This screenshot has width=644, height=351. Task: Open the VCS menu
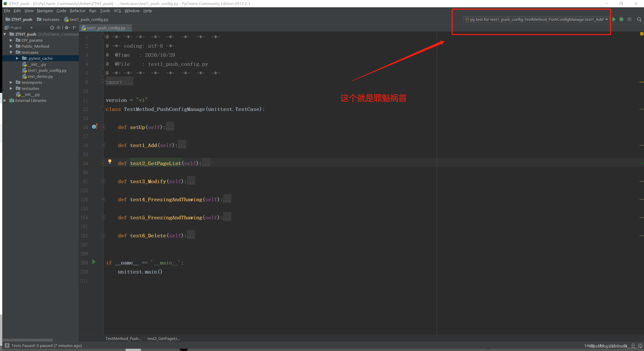click(x=117, y=11)
